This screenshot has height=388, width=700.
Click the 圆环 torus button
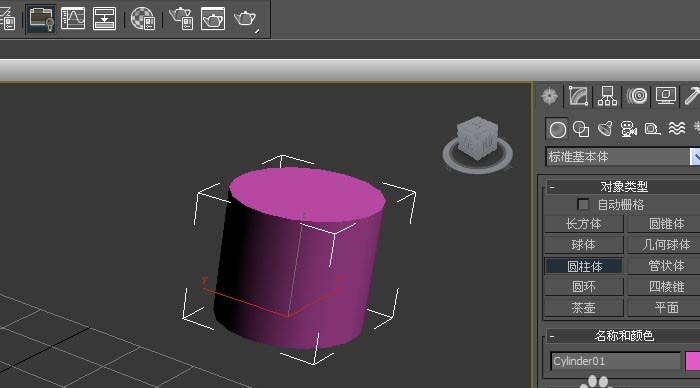(584, 287)
